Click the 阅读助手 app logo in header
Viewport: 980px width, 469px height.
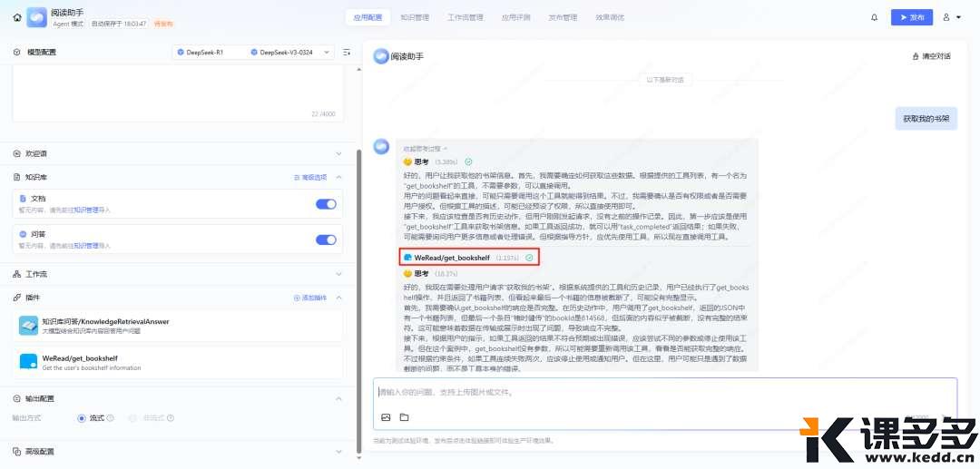click(37, 17)
